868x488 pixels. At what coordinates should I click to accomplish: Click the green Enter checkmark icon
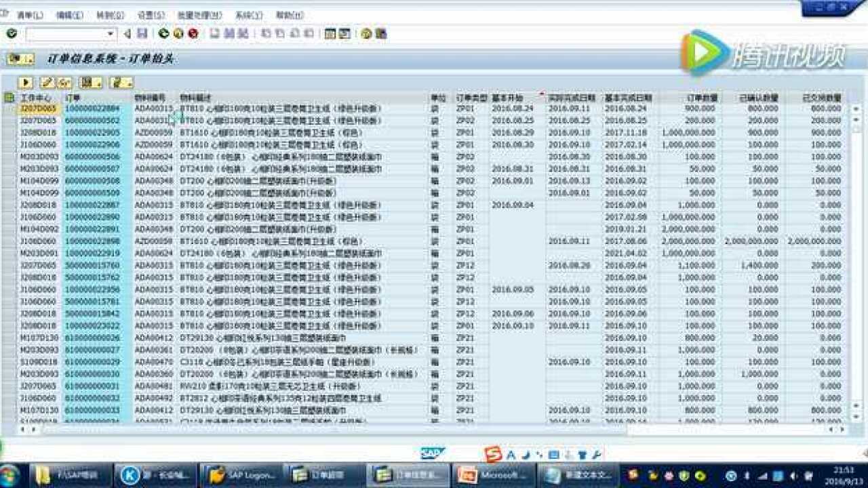[12, 33]
